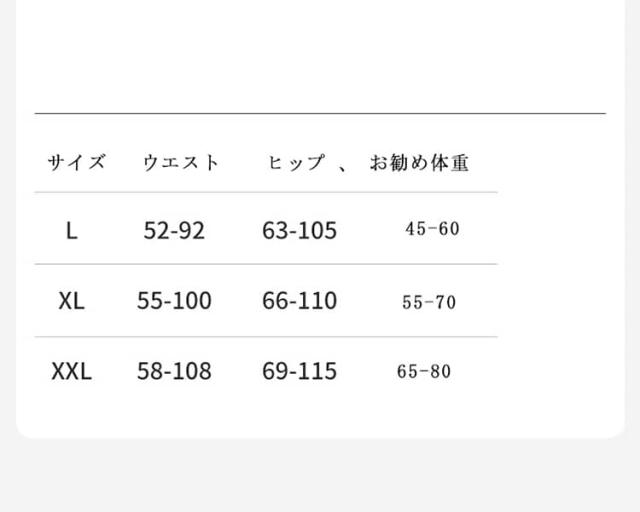Image resolution: width=640 pixels, height=512 pixels.
Task: Click the 65-80 recommended weight
Action: pos(424,372)
